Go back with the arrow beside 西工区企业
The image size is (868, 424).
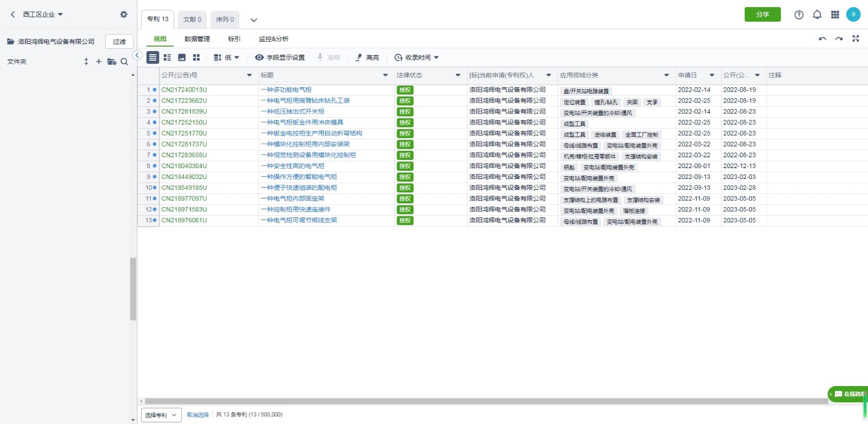tap(12, 15)
